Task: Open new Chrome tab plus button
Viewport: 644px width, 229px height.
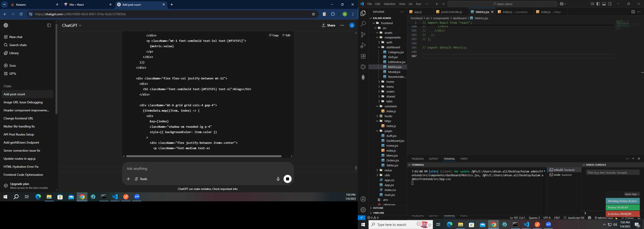Action: [172, 4]
